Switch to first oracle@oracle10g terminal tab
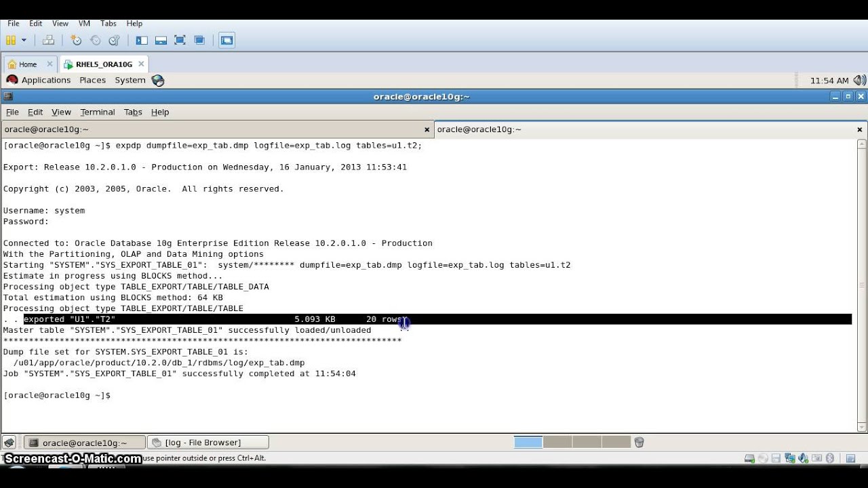This screenshot has width=868, height=488. pos(217,129)
